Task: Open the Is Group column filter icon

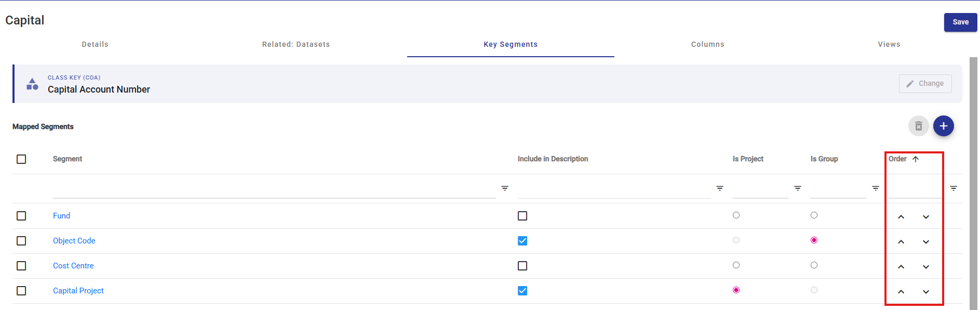Action: [x=876, y=188]
